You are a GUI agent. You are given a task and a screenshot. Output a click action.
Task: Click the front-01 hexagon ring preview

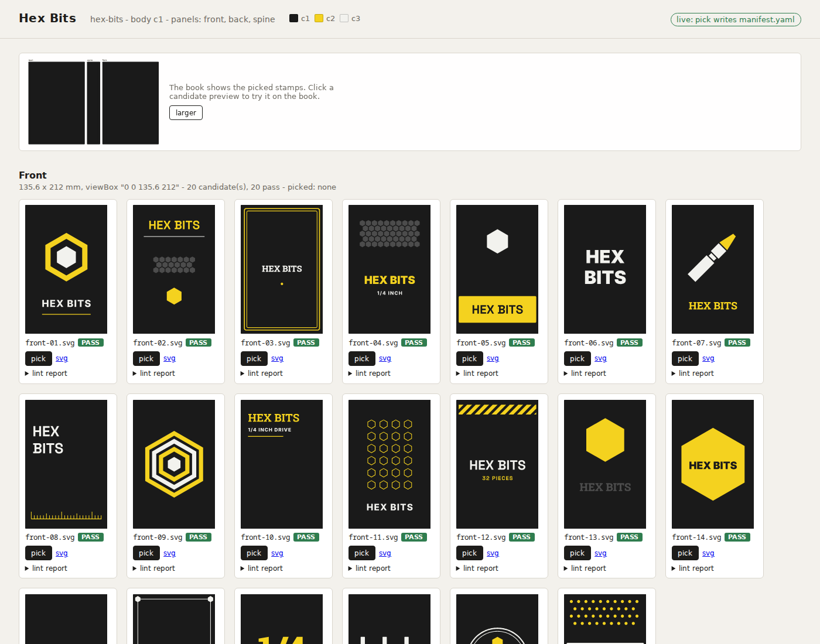66,269
